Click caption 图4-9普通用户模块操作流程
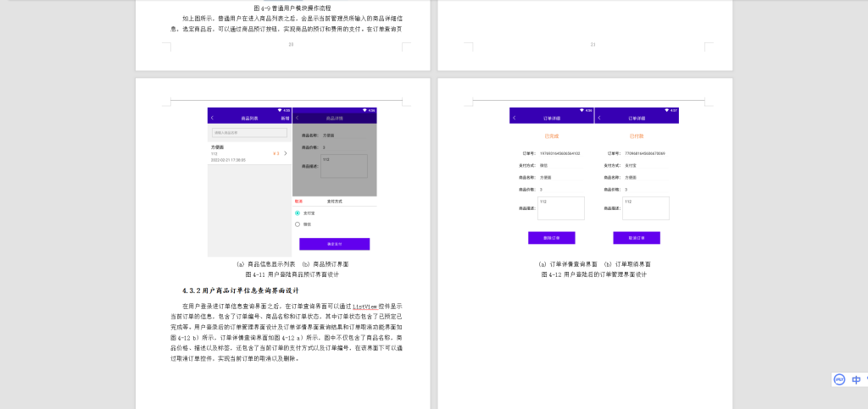 coord(292,8)
